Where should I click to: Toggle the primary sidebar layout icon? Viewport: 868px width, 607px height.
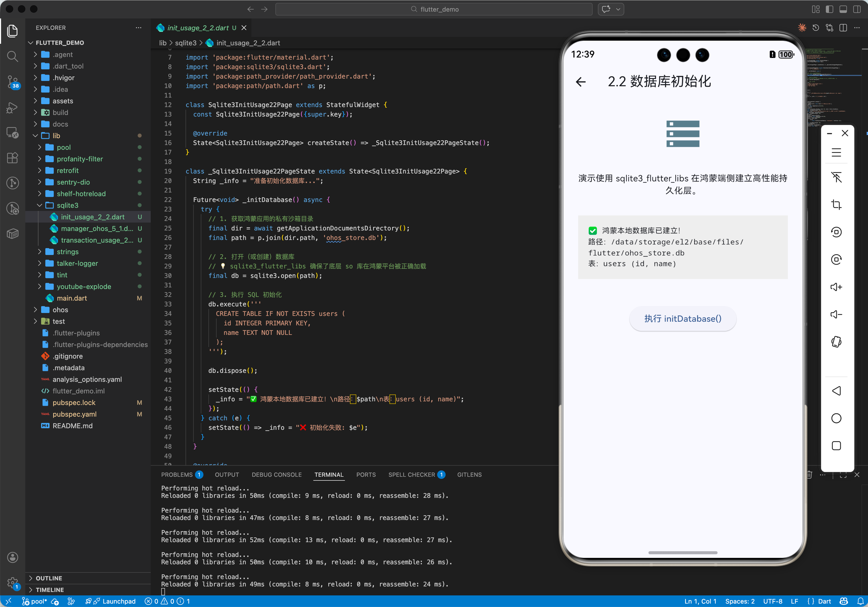tap(830, 9)
